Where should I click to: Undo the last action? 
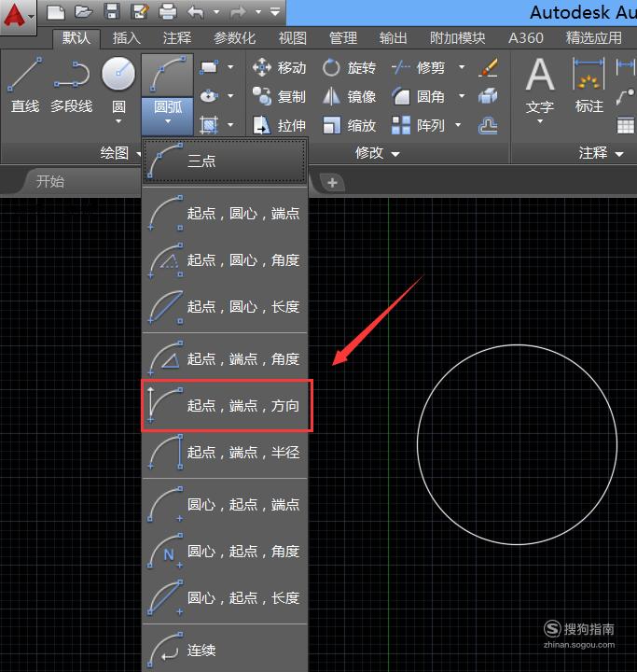click(196, 12)
